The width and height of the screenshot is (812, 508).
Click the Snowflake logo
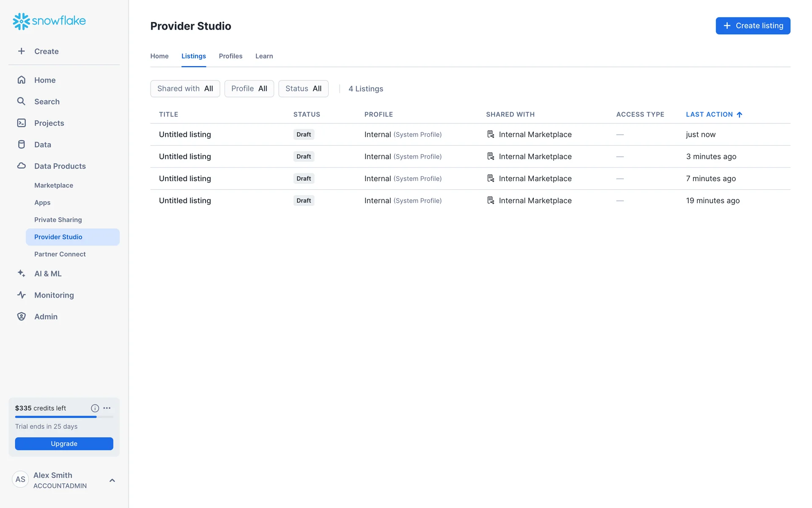coord(49,21)
